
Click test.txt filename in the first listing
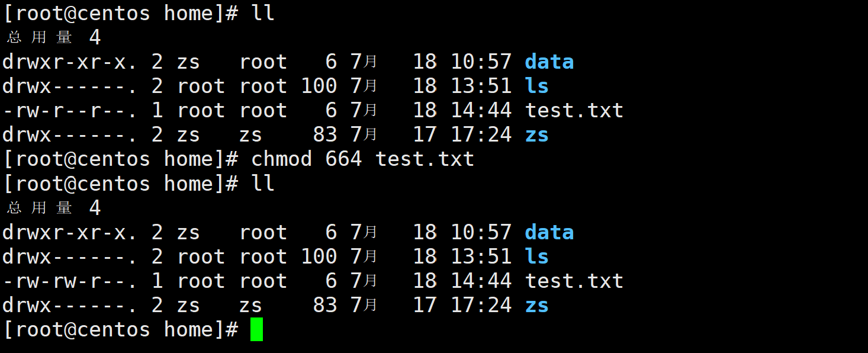pyautogui.click(x=574, y=111)
